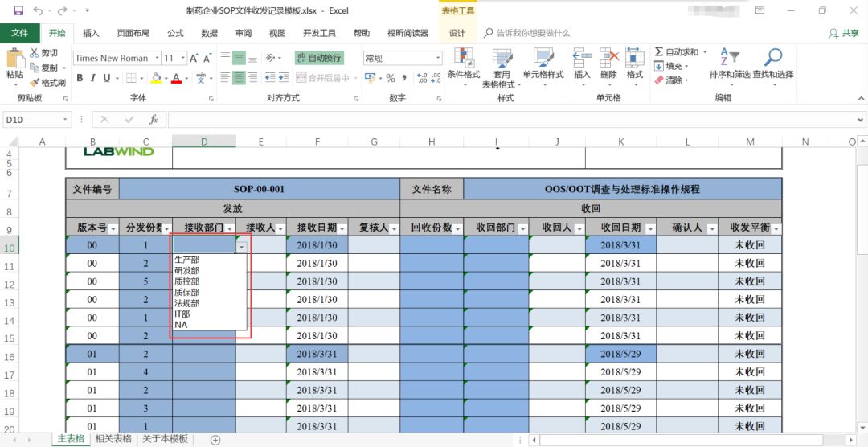Click the Save icon in the title bar
The height and width of the screenshot is (447, 868).
coord(18,10)
